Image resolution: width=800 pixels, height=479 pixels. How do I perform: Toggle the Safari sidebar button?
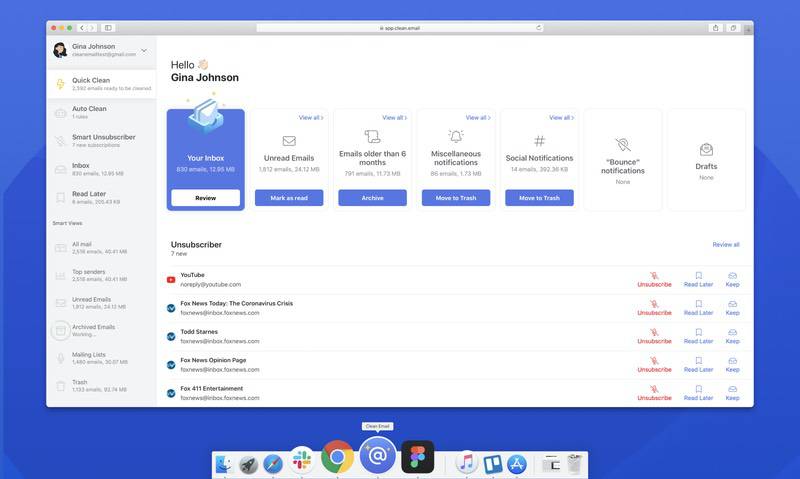click(108, 28)
